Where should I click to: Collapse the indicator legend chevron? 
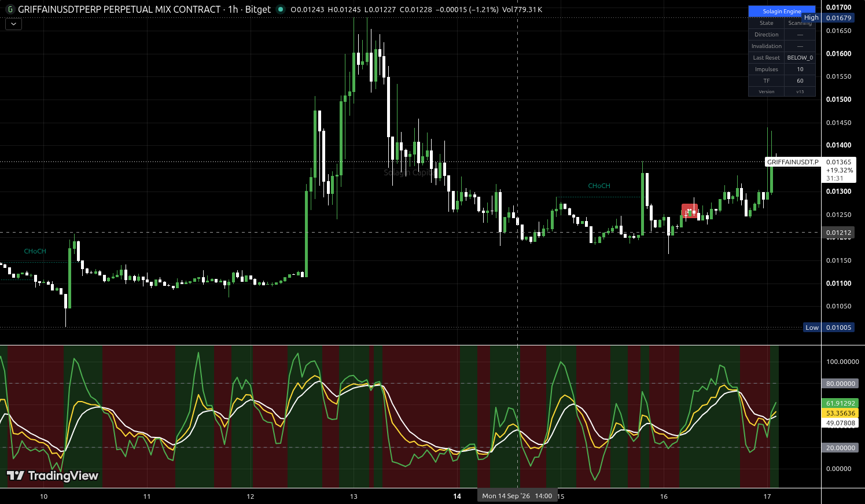click(x=13, y=24)
